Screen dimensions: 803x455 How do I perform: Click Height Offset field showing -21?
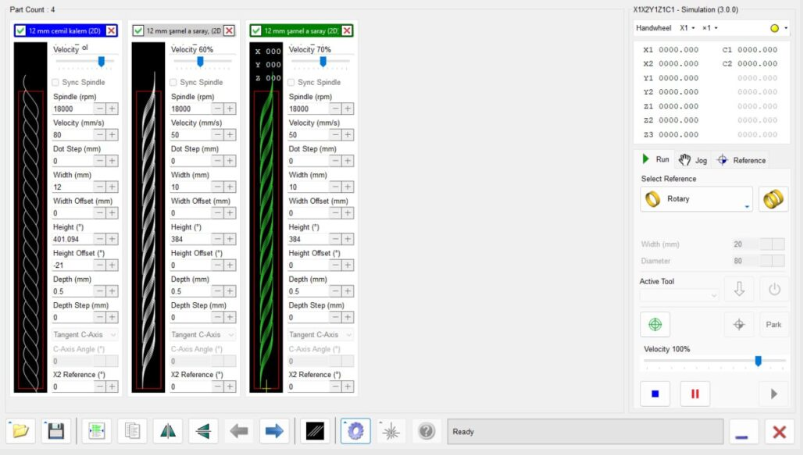pos(72,265)
